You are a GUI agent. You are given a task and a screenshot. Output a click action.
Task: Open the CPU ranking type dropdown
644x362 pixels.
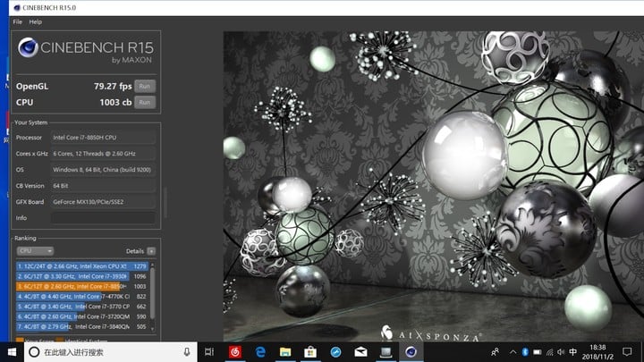tap(35, 251)
